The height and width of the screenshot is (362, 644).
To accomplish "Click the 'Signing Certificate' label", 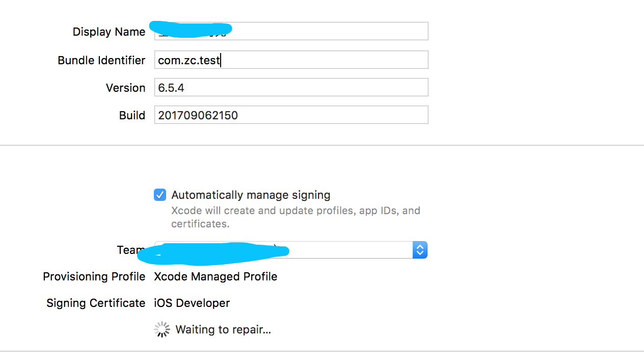I will (96, 303).
